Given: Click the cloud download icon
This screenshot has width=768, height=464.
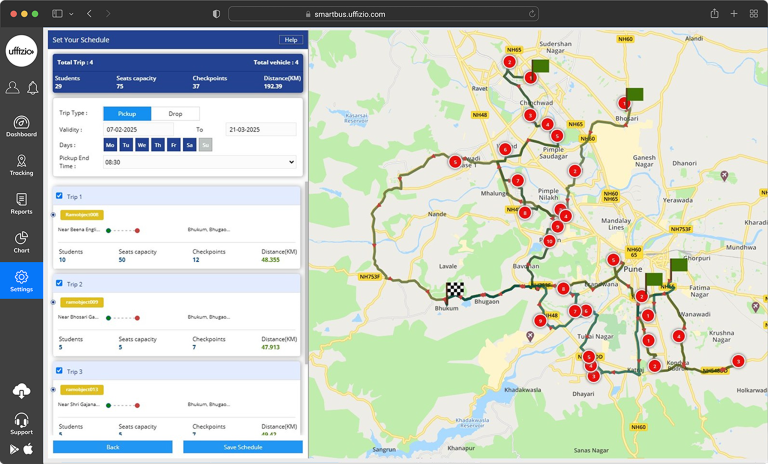Looking at the screenshot, I should click(21, 391).
